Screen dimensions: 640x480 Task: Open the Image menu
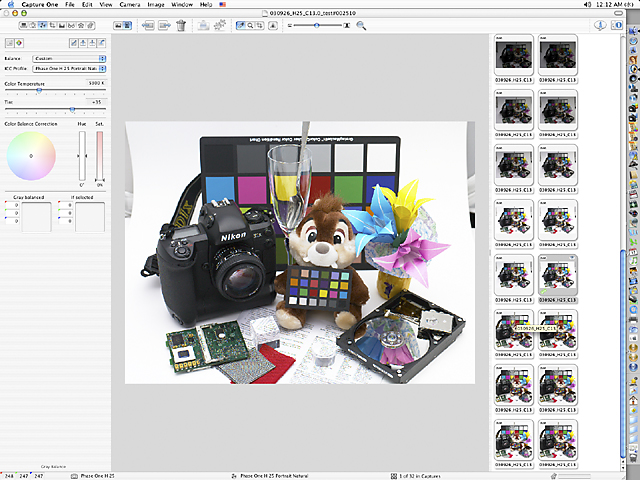click(x=156, y=4)
